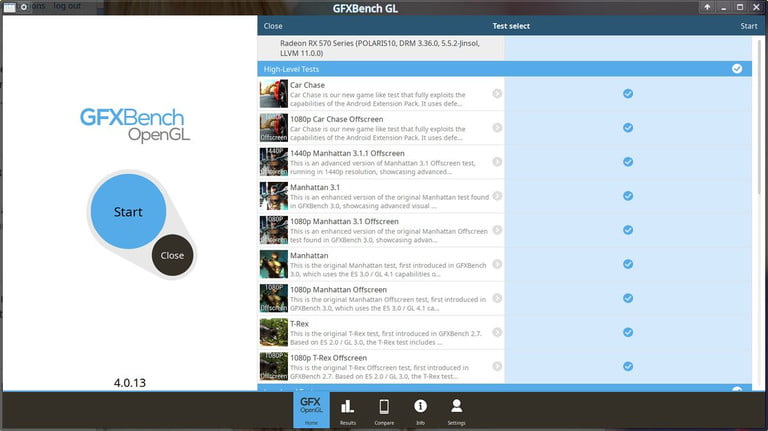Uncheck 1080p Manhattan 3.1 Offscreen test
This screenshot has height=431, width=768.
[628, 230]
